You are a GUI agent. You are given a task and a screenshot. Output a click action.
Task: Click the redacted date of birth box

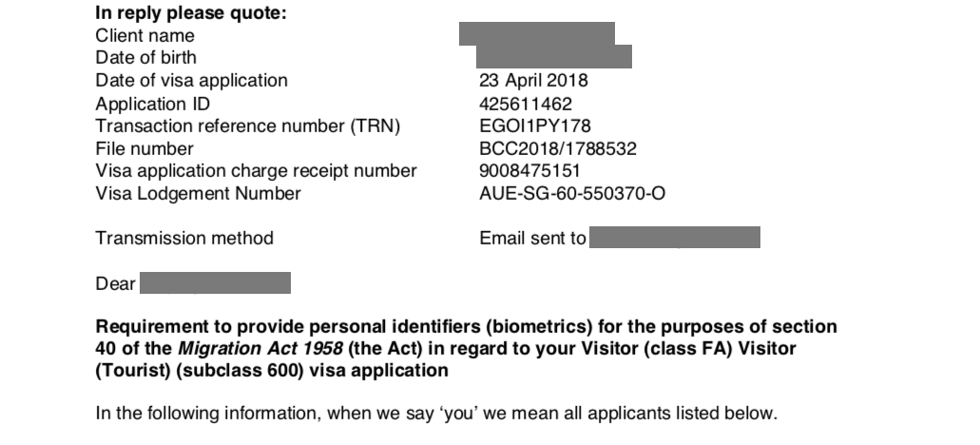[x=554, y=56]
